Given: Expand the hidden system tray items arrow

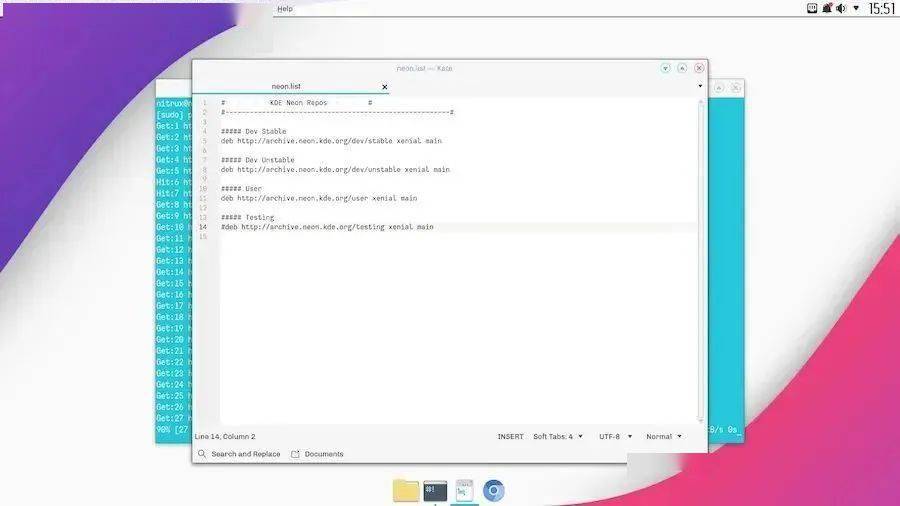Looking at the screenshot, I should [x=855, y=8].
